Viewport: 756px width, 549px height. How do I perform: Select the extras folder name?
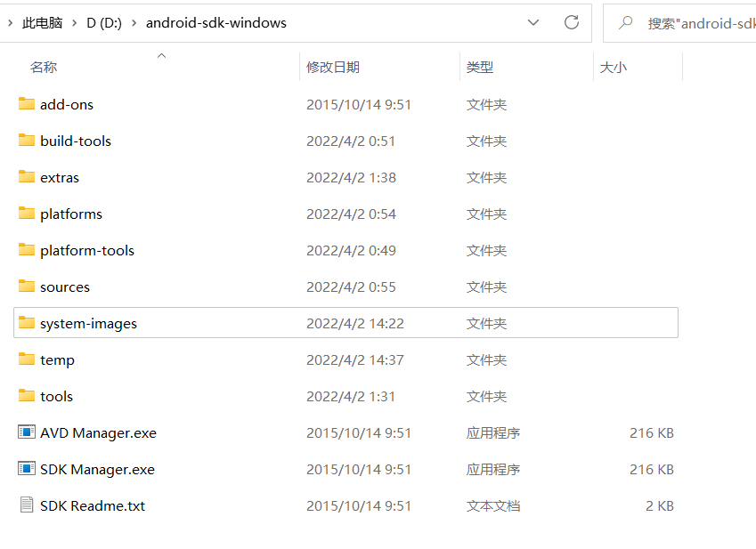[x=60, y=178]
